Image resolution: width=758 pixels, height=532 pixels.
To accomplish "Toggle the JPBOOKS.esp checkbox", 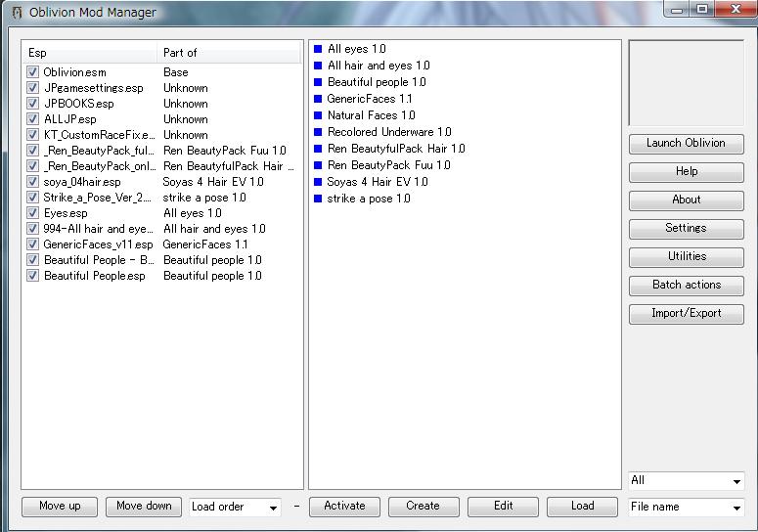I will pyautogui.click(x=32, y=104).
